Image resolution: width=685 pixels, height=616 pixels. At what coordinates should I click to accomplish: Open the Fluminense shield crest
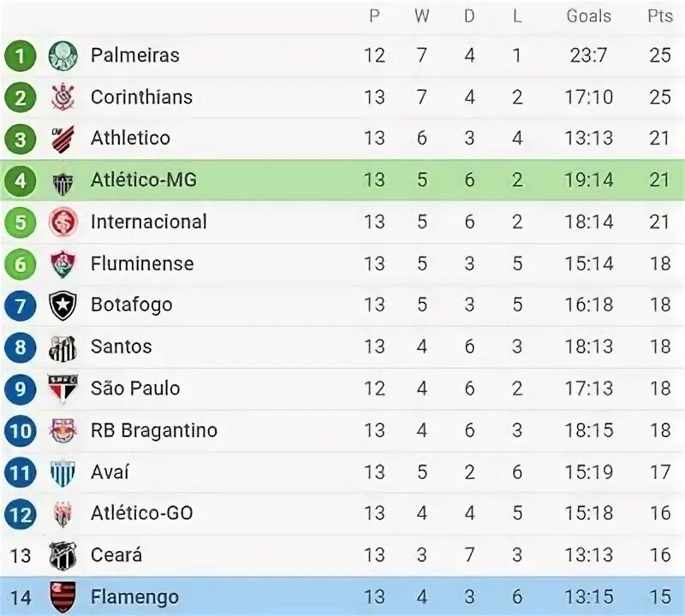pyautogui.click(x=63, y=264)
